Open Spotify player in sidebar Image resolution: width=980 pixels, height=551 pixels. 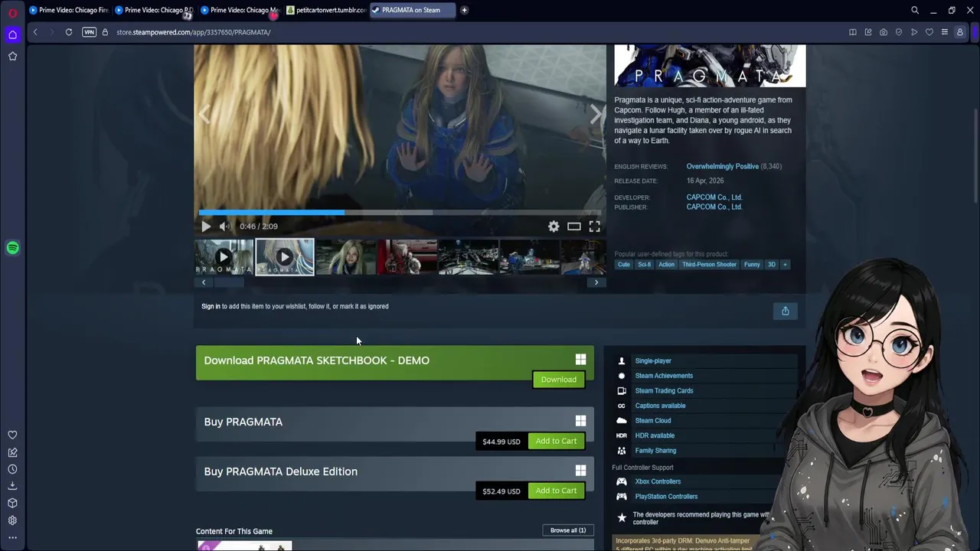12,248
